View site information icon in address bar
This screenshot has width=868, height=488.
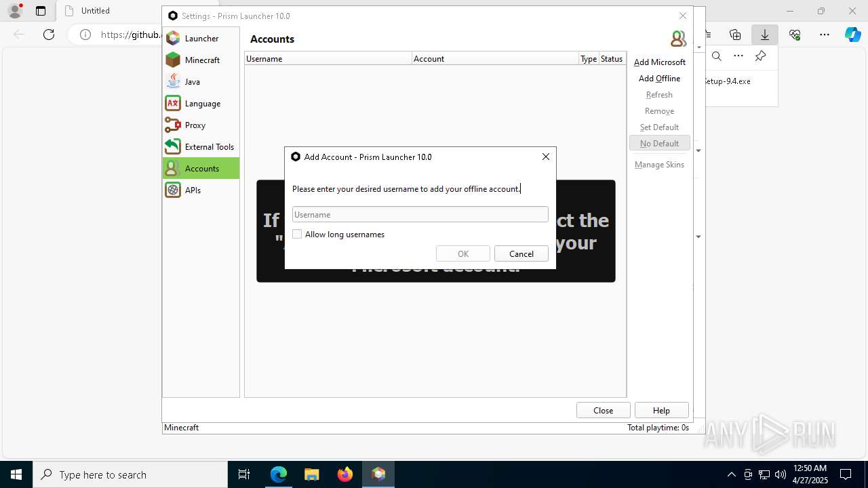tap(85, 35)
